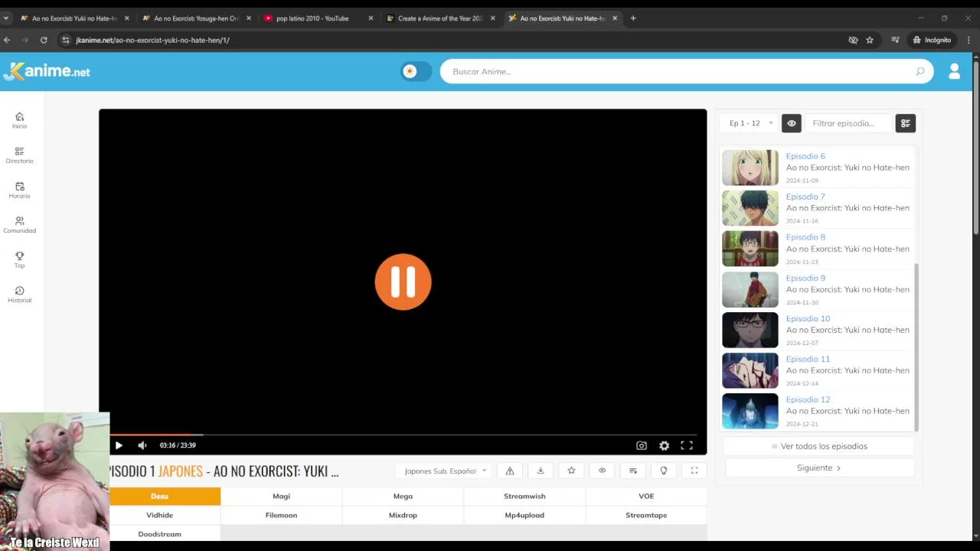This screenshot has width=980, height=551.
Task: Click the Filtrar episodio input field
Action: (x=848, y=123)
